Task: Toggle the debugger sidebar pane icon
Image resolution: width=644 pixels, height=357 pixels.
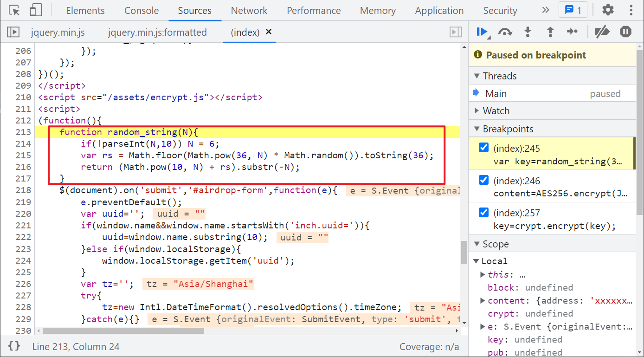Action: click(456, 32)
